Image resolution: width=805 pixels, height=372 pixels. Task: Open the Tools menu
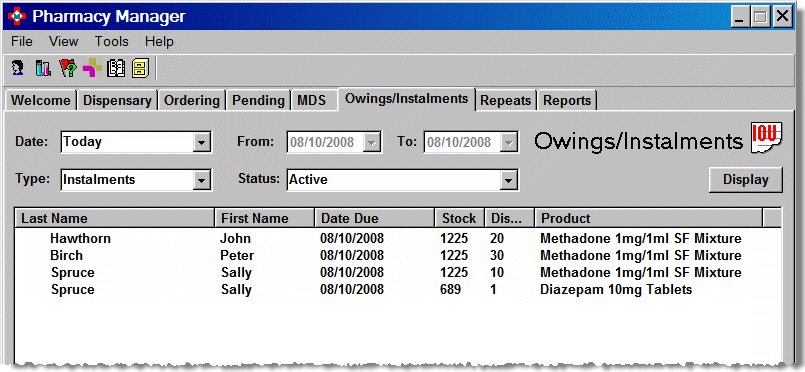click(111, 42)
